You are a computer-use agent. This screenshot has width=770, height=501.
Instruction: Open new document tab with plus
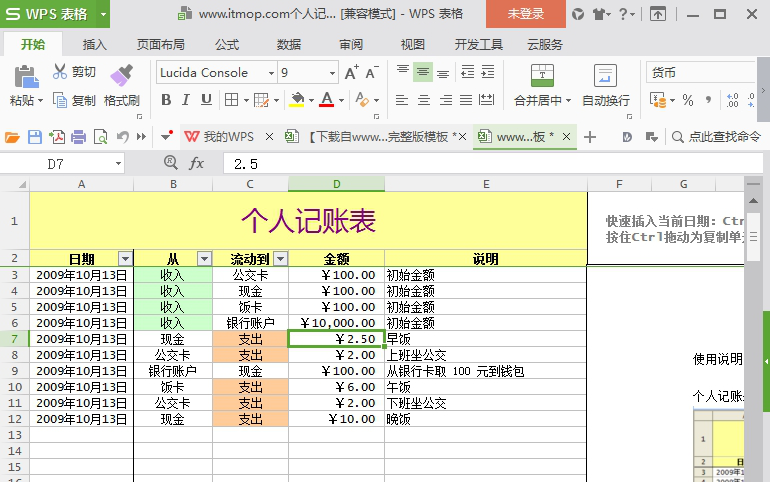point(590,137)
